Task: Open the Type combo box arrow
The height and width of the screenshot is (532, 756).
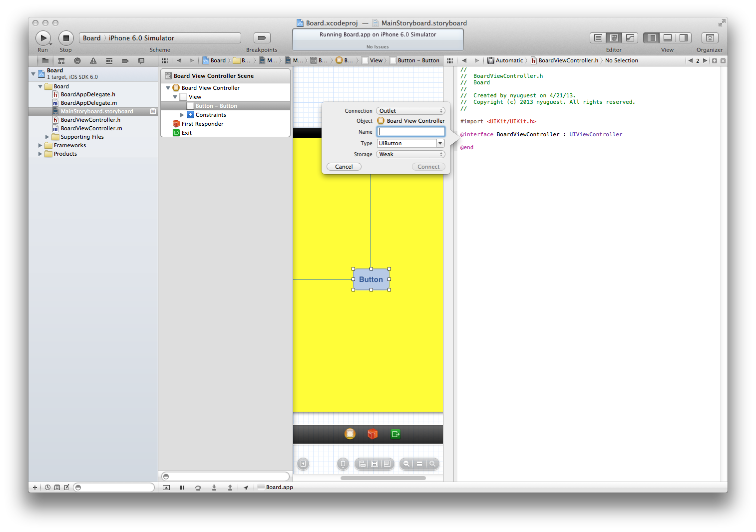Action: [440, 143]
